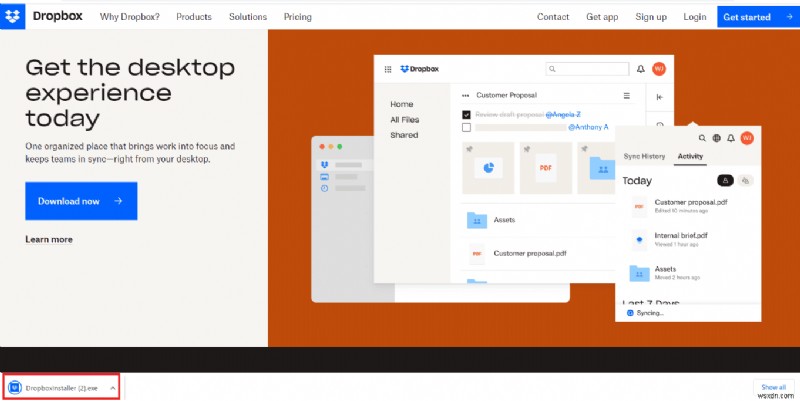The width and height of the screenshot is (800, 401).
Task: Click the globe icon in the activity panel
Action: 717,138
